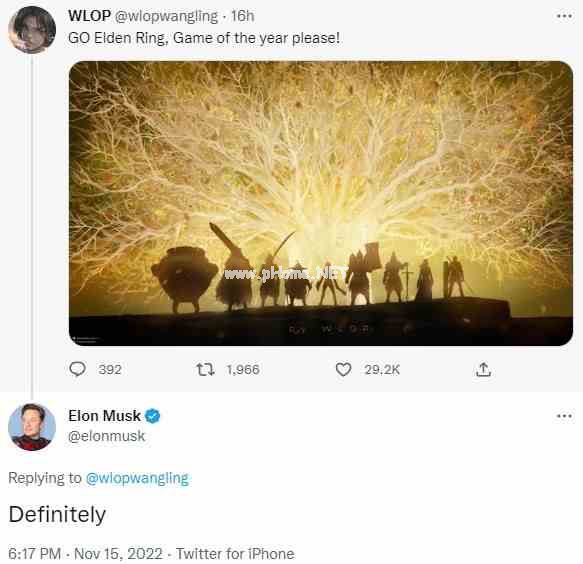This screenshot has width=583, height=564.
Task: Click the retweet arrows icon
Action: (x=205, y=369)
